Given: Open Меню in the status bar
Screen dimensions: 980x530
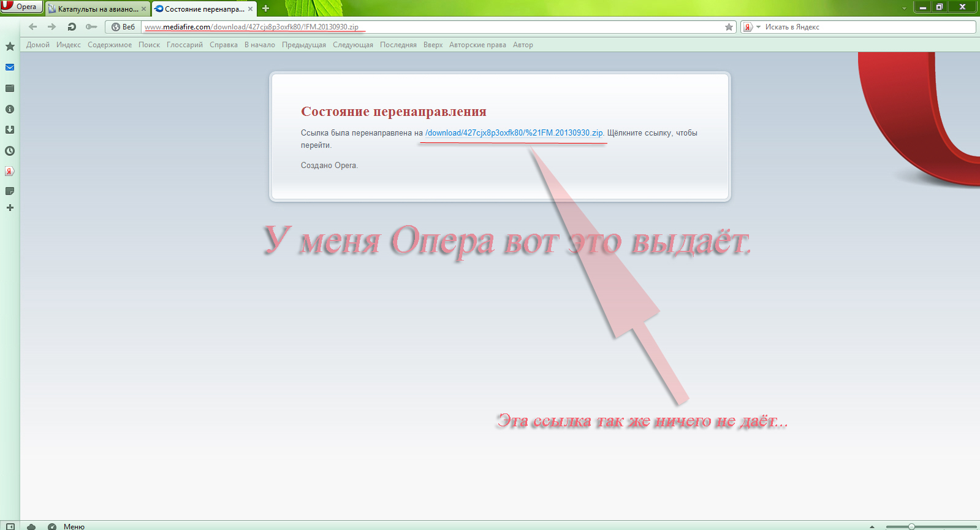Looking at the screenshot, I should point(74,526).
